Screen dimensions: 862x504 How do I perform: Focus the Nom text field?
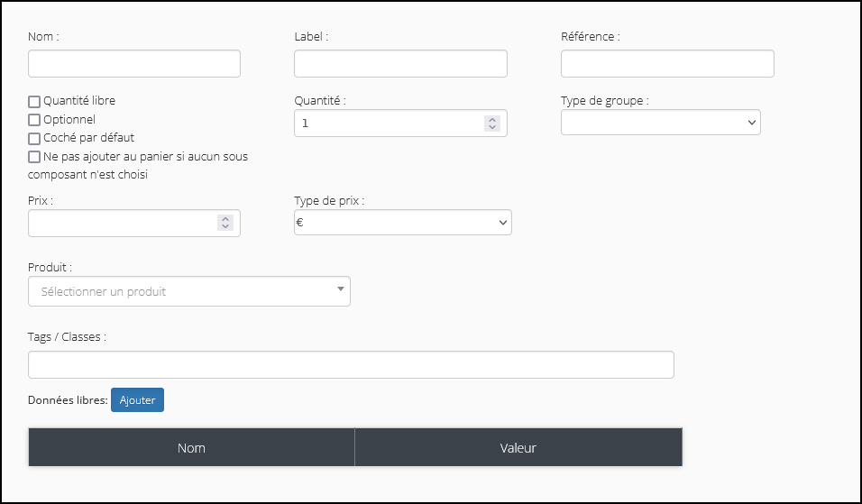134,64
